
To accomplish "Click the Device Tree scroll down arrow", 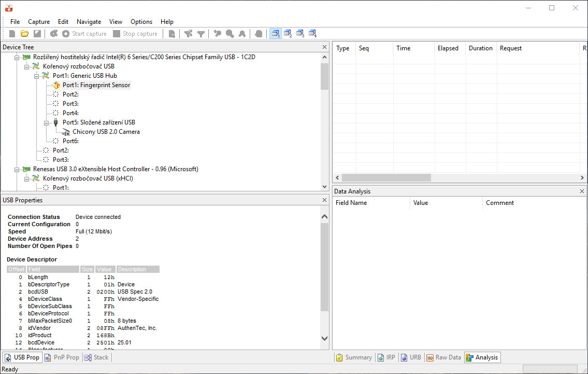I will click(325, 187).
